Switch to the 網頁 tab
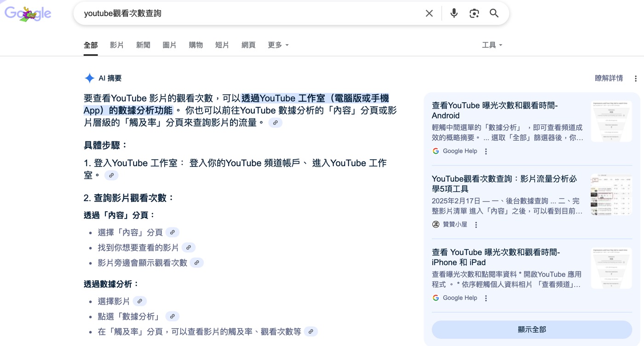 point(248,45)
